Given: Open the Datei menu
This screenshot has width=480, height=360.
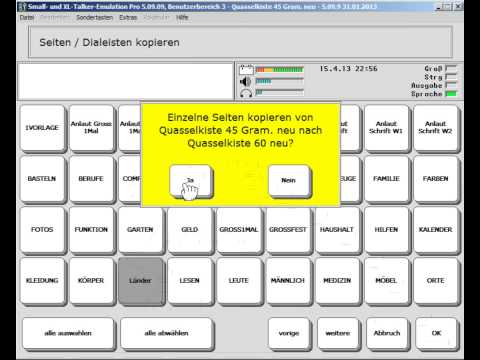Looking at the screenshot, I should (27, 17).
